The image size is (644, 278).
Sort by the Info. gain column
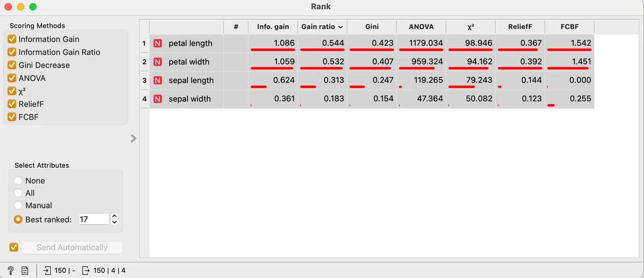click(x=273, y=27)
